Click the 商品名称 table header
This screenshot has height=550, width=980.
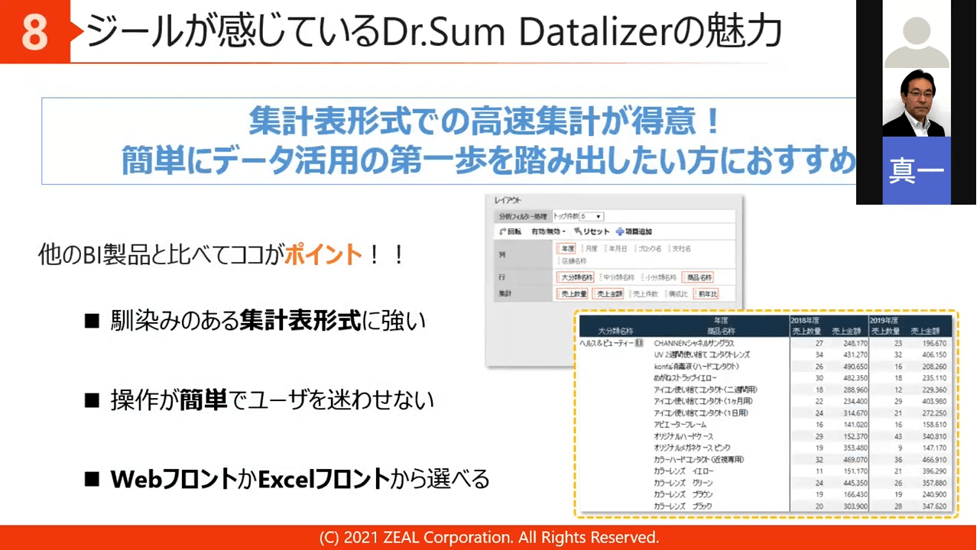click(720, 331)
